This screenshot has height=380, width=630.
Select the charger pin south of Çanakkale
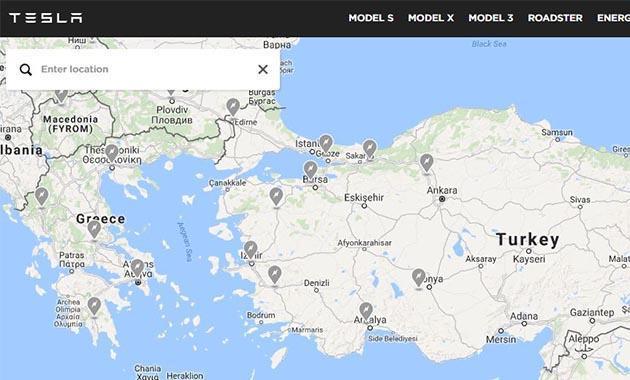coord(276,197)
